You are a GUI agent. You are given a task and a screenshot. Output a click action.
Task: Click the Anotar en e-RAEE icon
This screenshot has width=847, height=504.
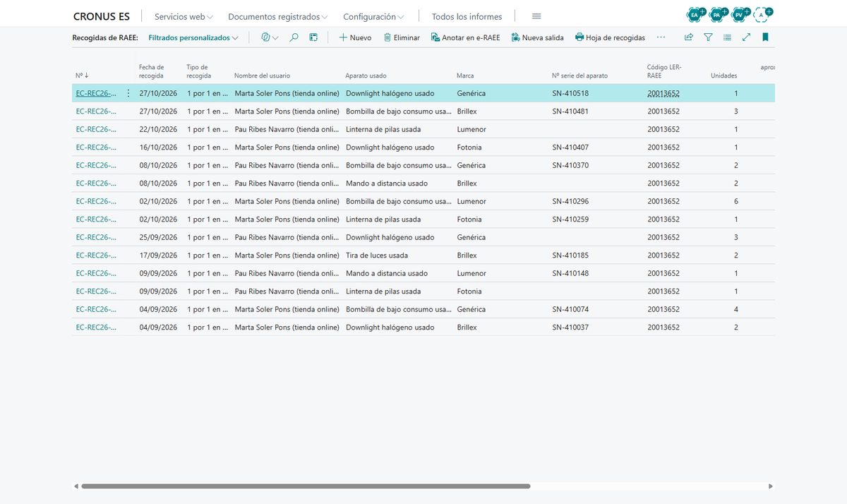coord(435,37)
